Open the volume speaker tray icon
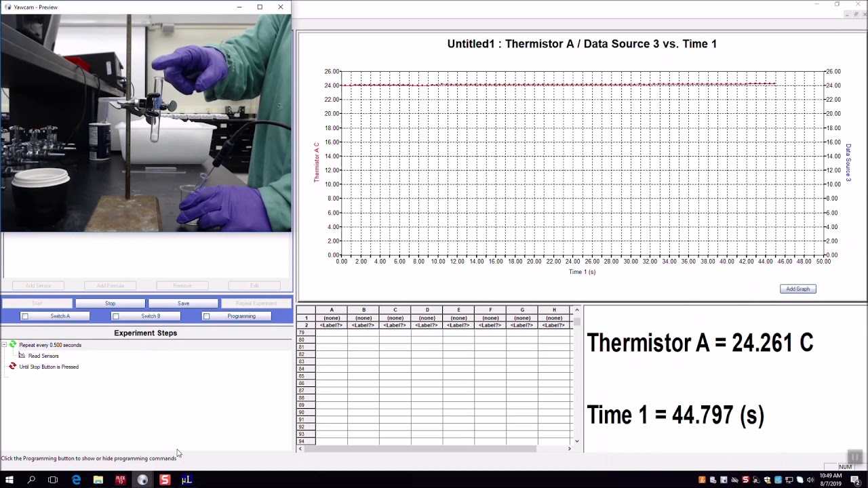This screenshot has width=868, height=488. click(810, 480)
